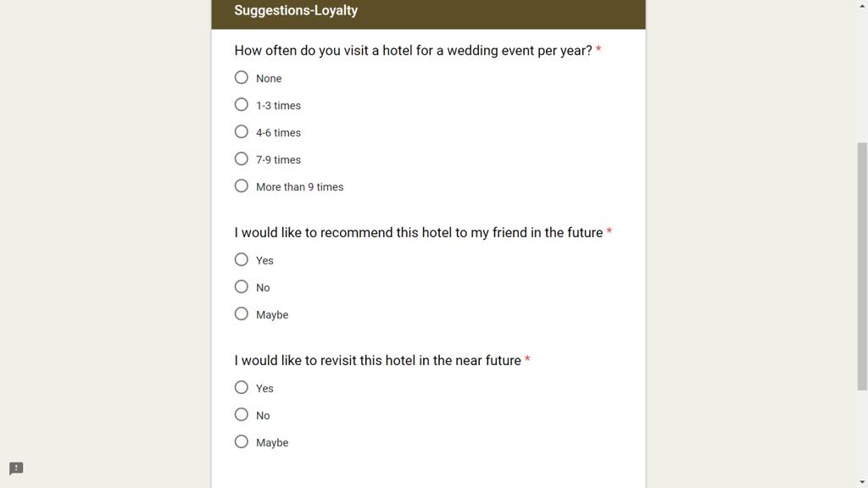Choose Yes for revisiting this hotel
Screen dimensions: 868x488
click(242, 387)
